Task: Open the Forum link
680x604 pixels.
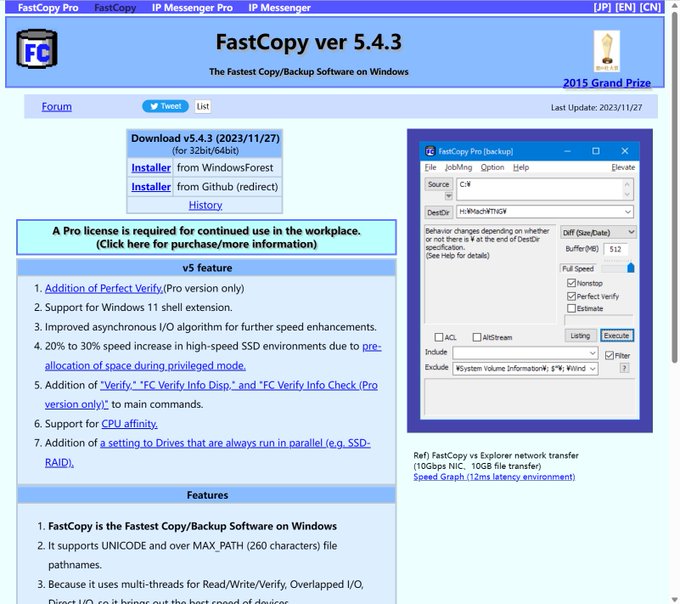Action: point(56,106)
